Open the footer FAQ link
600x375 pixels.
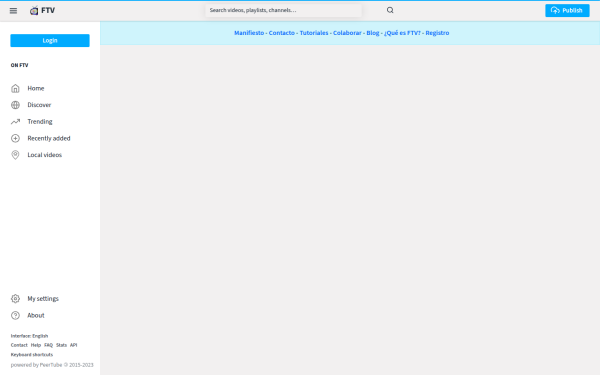(x=49, y=345)
